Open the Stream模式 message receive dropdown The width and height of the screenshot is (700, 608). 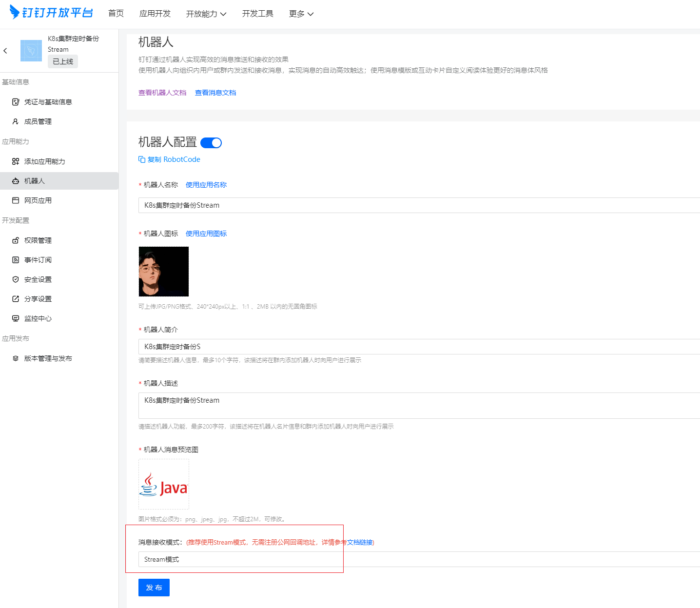(x=419, y=559)
